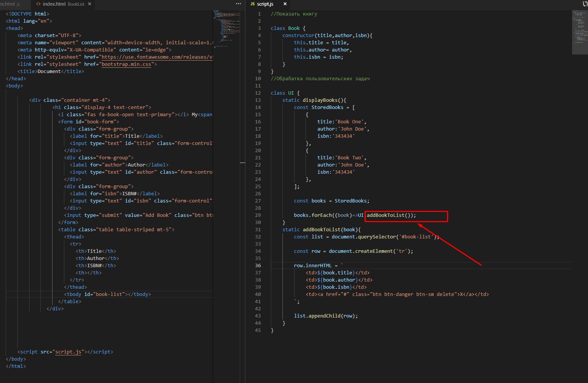This screenshot has width=588, height=383.
Task: Open the bootstrap.min.css link in index.html
Action: point(126,64)
